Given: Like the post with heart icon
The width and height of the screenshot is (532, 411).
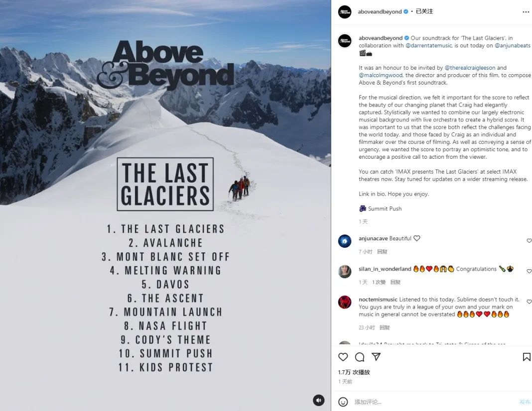Looking at the screenshot, I should click(x=343, y=357).
